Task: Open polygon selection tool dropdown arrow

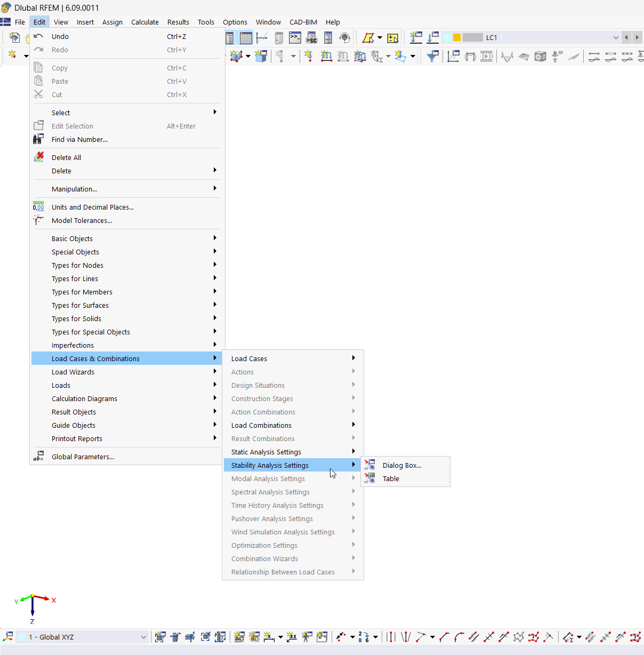Action: click(380, 38)
